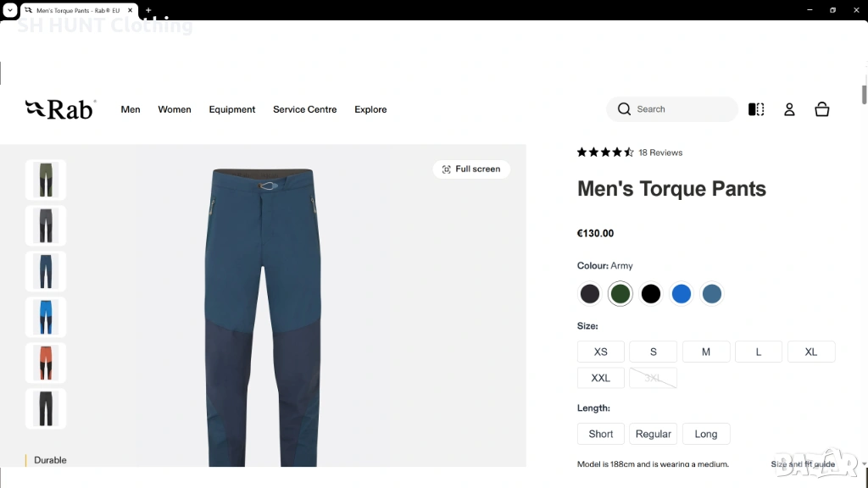Open the Equipment navigation menu
Screen dimensions: 868x488
pos(232,109)
